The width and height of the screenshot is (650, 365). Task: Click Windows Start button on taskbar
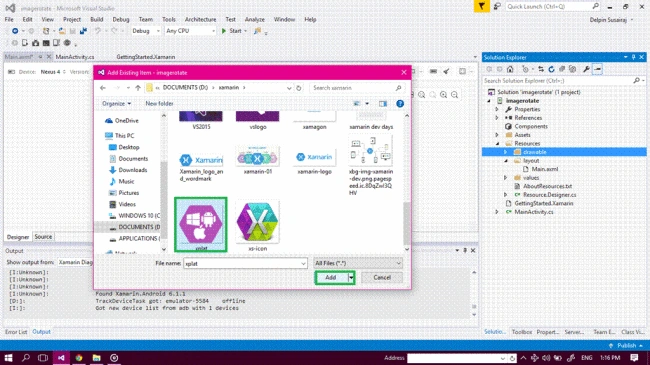8,358
